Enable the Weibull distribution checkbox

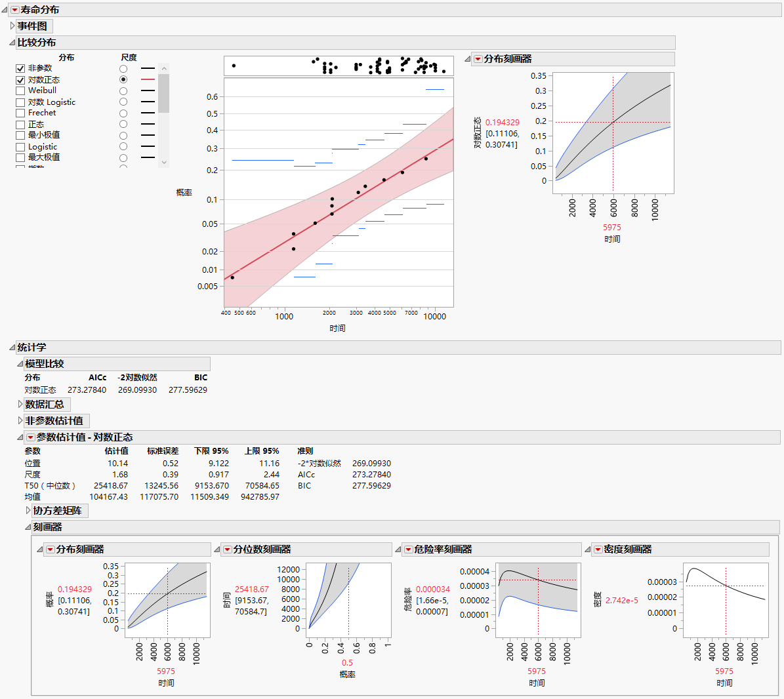pyautogui.click(x=20, y=91)
